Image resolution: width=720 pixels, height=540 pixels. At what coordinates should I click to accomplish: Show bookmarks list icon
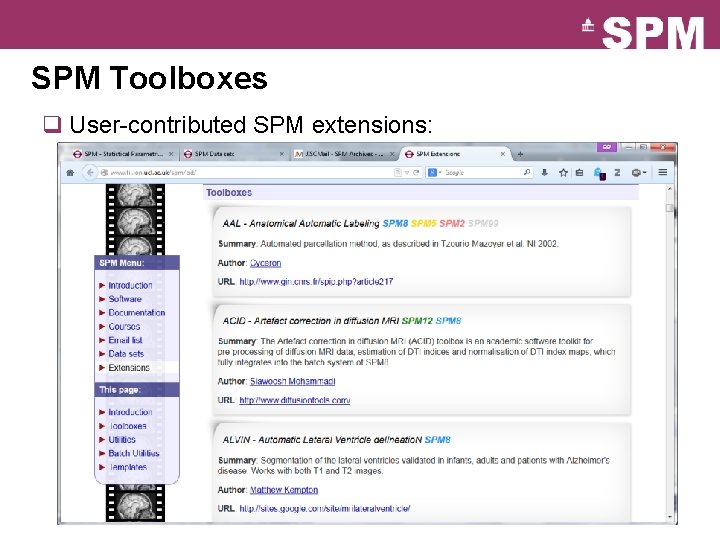tap(579, 173)
